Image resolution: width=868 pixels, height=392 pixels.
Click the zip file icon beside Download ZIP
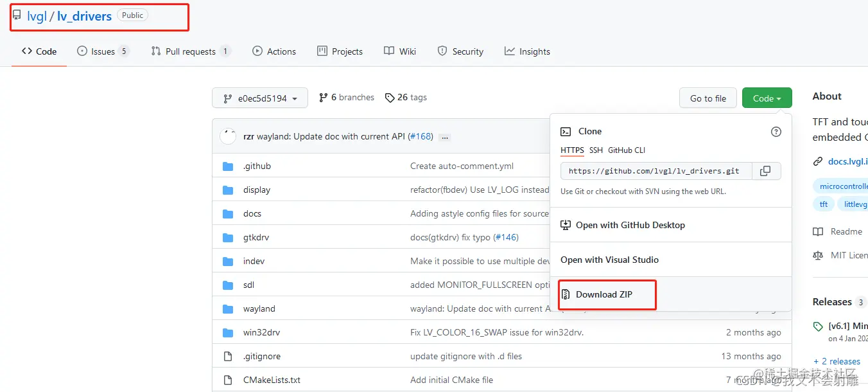[566, 295]
